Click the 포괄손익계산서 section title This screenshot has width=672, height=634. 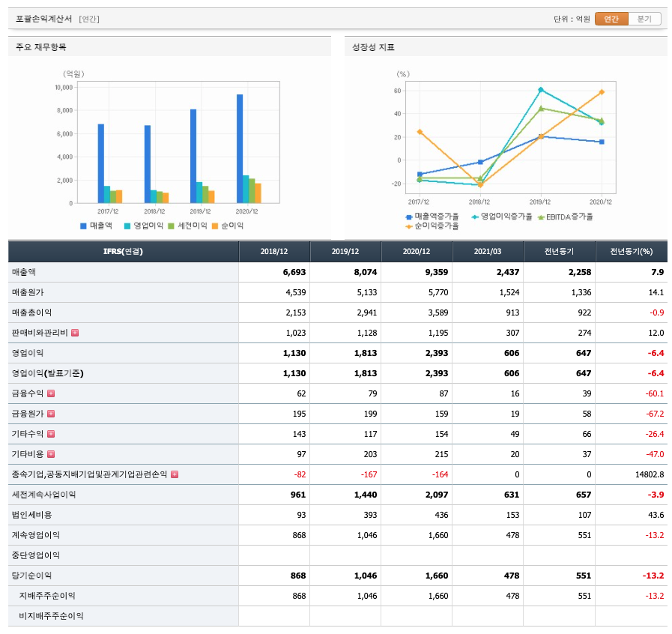click(x=43, y=19)
